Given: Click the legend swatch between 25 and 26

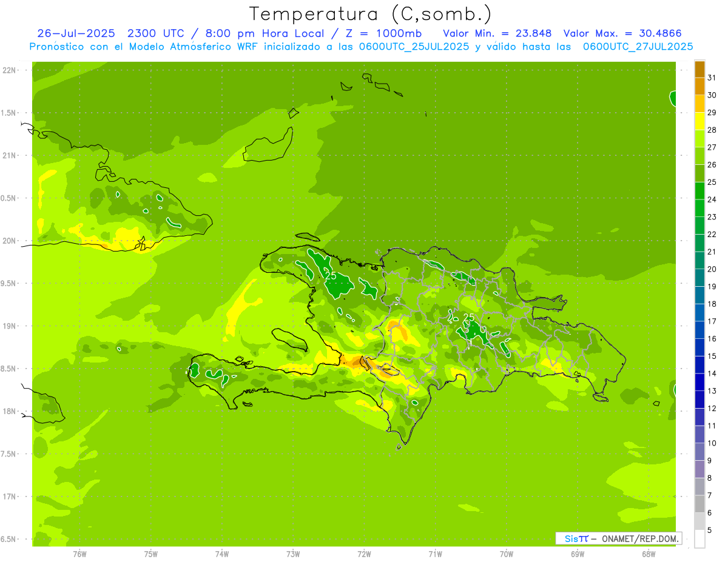Looking at the screenshot, I should tap(699, 173).
